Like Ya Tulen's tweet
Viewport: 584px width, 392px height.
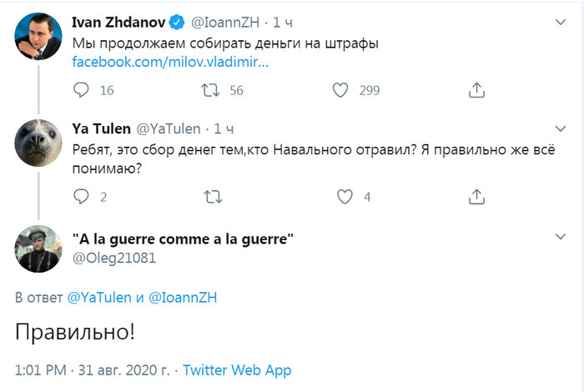click(345, 197)
